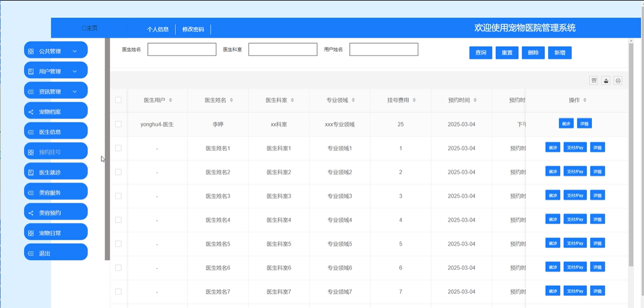Click the yonghu4-医生 cell

point(157,124)
